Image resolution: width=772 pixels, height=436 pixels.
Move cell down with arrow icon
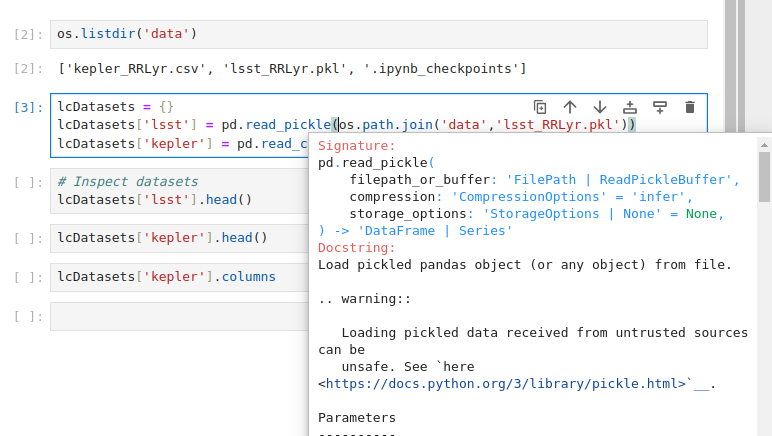point(600,107)
